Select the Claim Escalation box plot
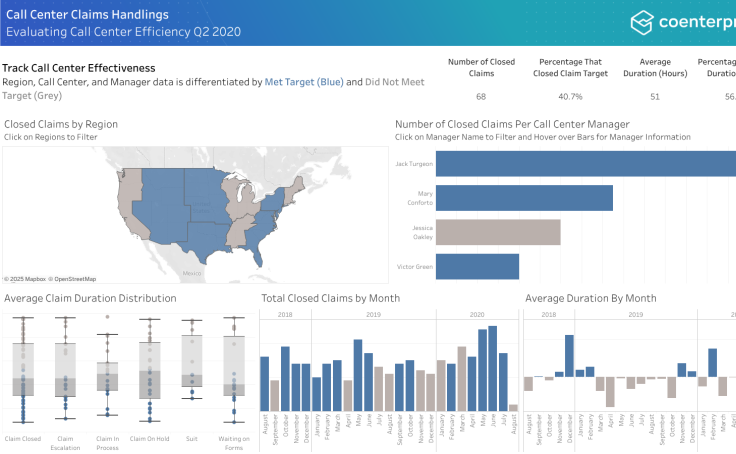The height and width of the screenshot is (454, 736). (65, 370)
